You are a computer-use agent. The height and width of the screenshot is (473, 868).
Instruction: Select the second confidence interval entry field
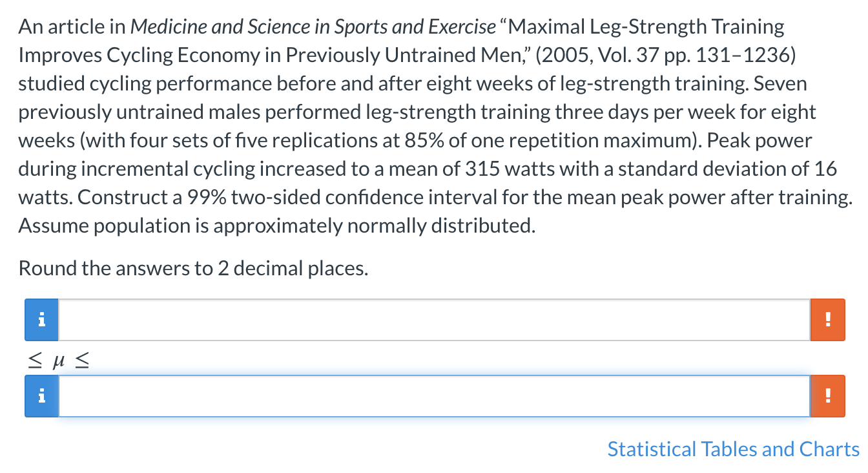tap(433, 396)
